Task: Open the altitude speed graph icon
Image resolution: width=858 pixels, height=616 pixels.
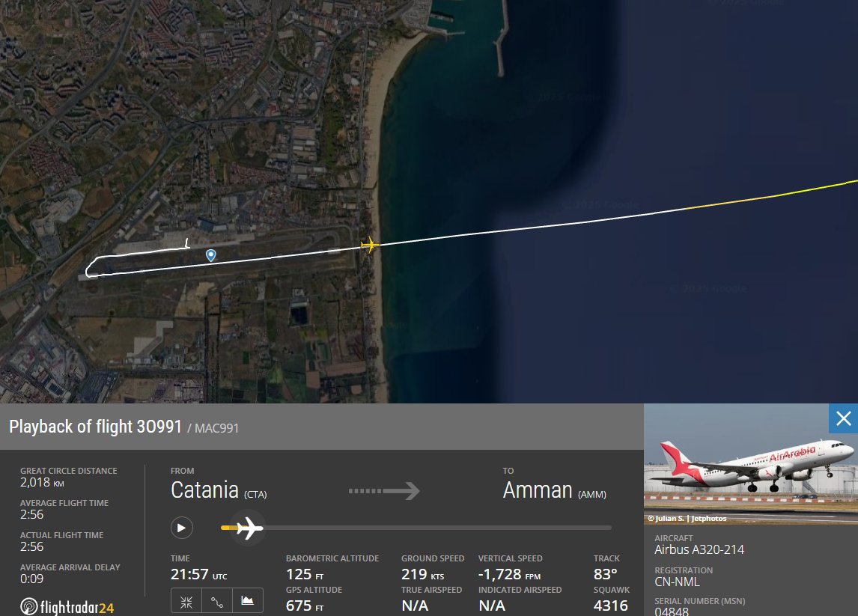Action: 248,602
